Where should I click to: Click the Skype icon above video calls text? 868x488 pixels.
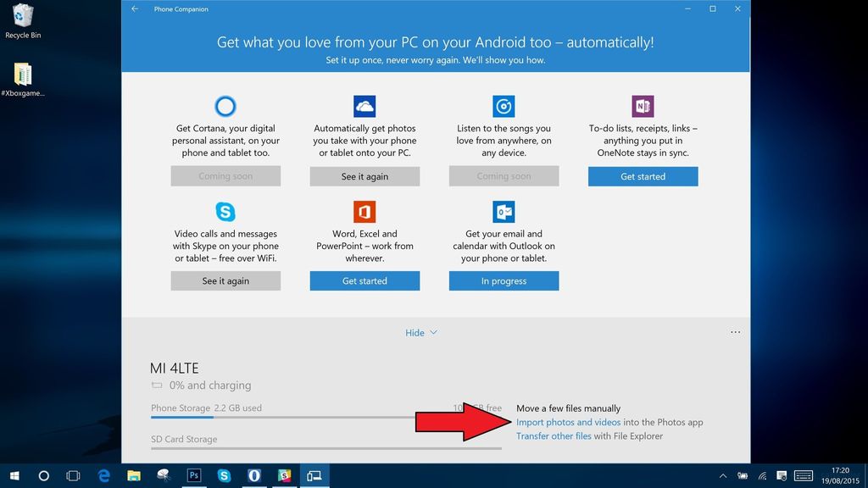point(225,212)
